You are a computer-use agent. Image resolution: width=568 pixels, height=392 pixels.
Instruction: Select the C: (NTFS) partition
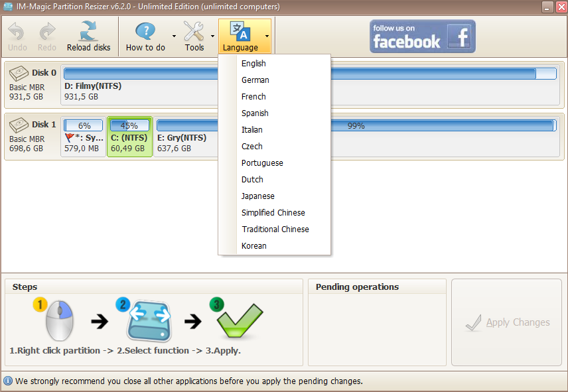[129, 137]
